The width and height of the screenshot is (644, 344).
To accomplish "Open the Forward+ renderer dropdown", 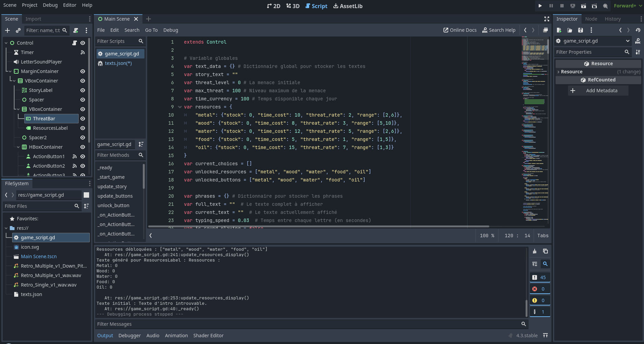I will (x=628, y=6).
